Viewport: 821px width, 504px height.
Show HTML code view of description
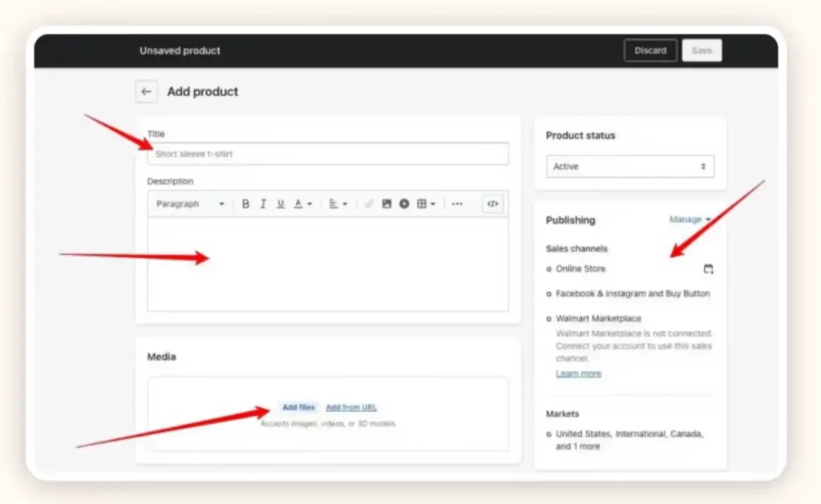(492, 204)
